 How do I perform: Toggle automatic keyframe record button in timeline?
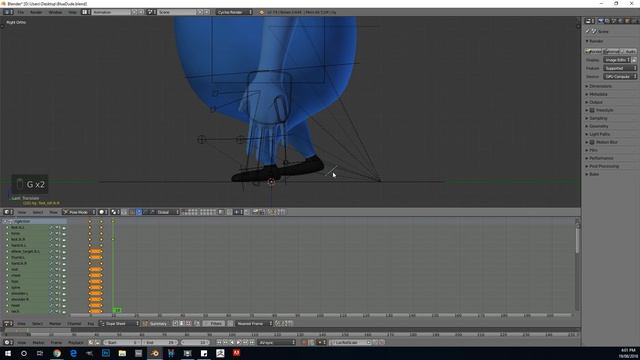[x=304, y=342]
